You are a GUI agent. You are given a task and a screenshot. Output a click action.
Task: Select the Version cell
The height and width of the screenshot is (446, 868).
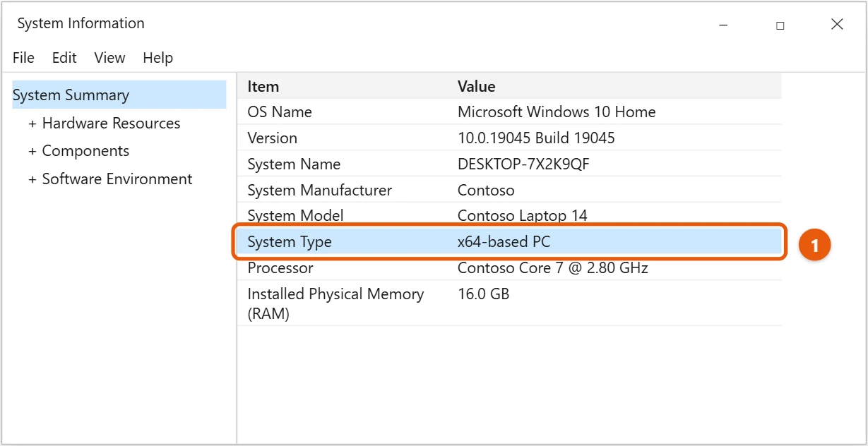pos(272,138)
